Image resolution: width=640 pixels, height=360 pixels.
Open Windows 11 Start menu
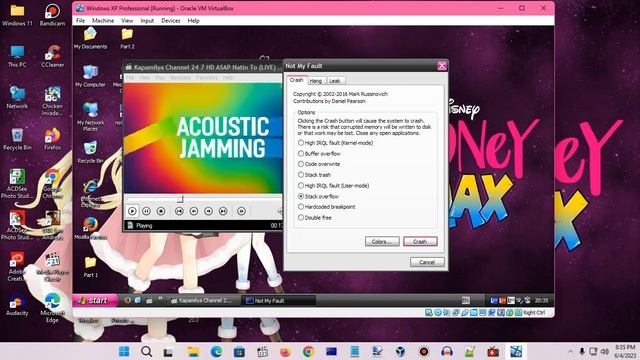pyautogui.click(x=124, y=351)
